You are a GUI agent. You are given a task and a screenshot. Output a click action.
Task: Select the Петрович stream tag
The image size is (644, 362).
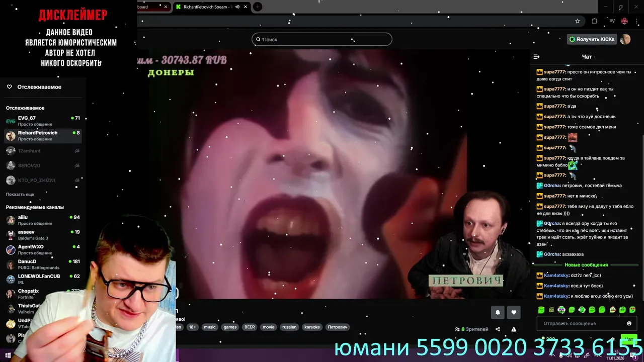coord(338,327)
